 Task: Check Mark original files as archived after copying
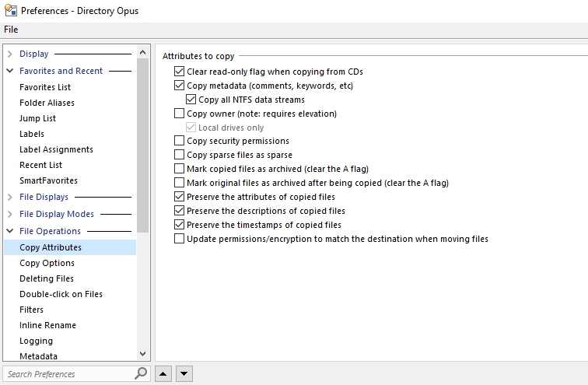click(x=179, y=183)
